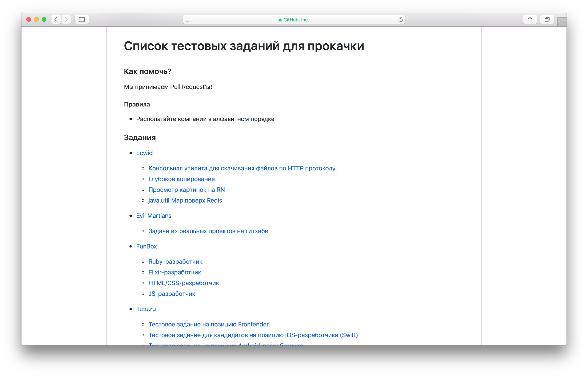Screen dimensions: 588x376
Task: Open the HTML/CSS-разработчик link
Action: [184, 283]
